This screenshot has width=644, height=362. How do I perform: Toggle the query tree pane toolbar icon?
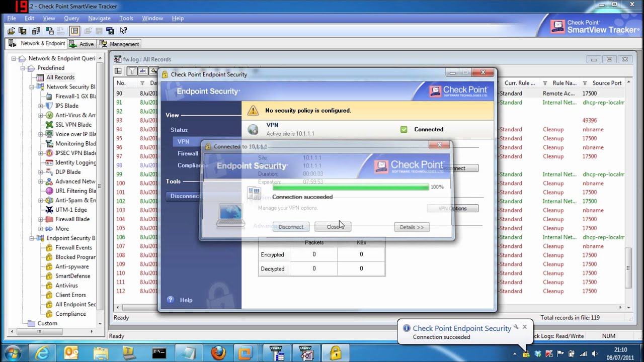(74, 31)
